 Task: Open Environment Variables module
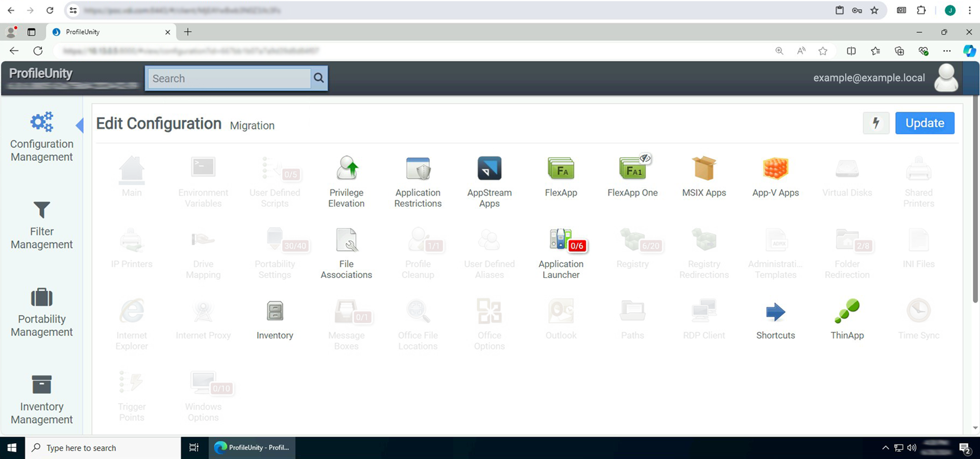pyautogui.click(x=203, y=182)
